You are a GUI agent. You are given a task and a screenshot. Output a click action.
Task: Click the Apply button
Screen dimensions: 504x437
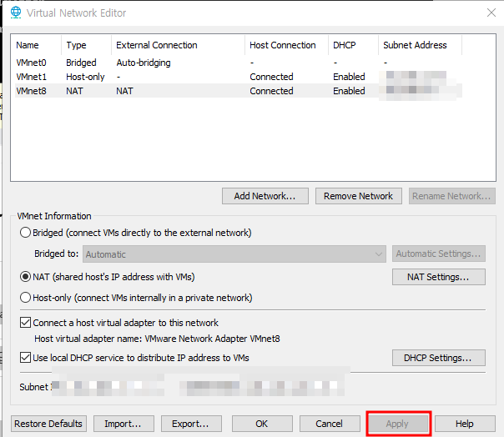(398, 424)
